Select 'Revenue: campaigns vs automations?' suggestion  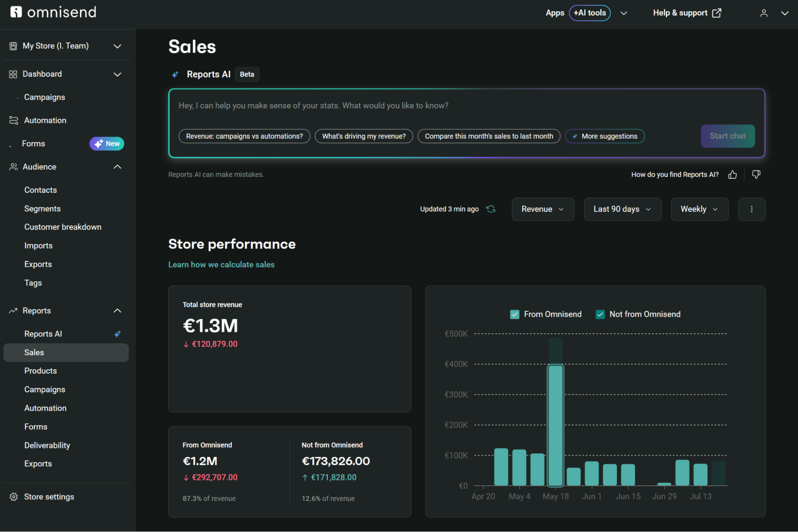click(244, 136)
